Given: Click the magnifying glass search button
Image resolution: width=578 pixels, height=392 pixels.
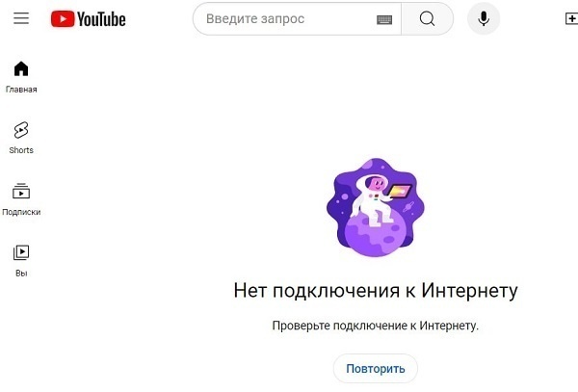Looking at the screenshot, I should (x=427, y=19).
